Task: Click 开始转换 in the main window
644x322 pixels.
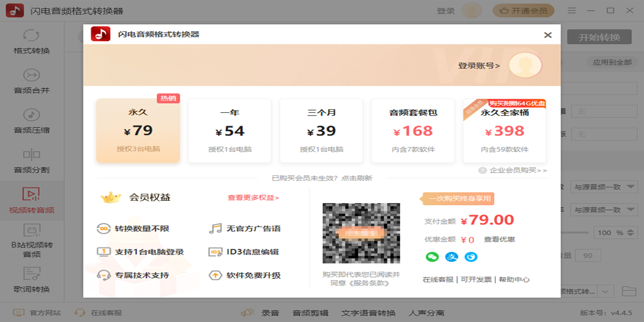Action: tap(599, 37)
